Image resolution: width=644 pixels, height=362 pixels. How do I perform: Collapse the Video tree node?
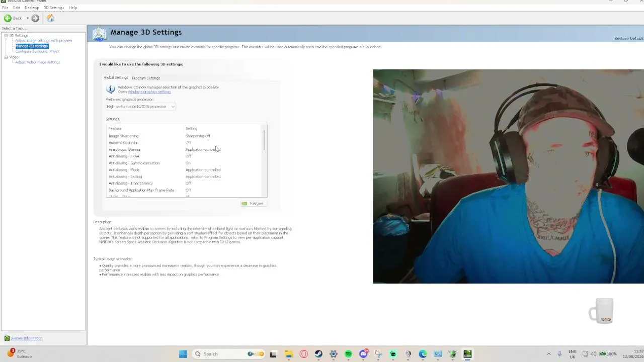(x=6, y=57)
